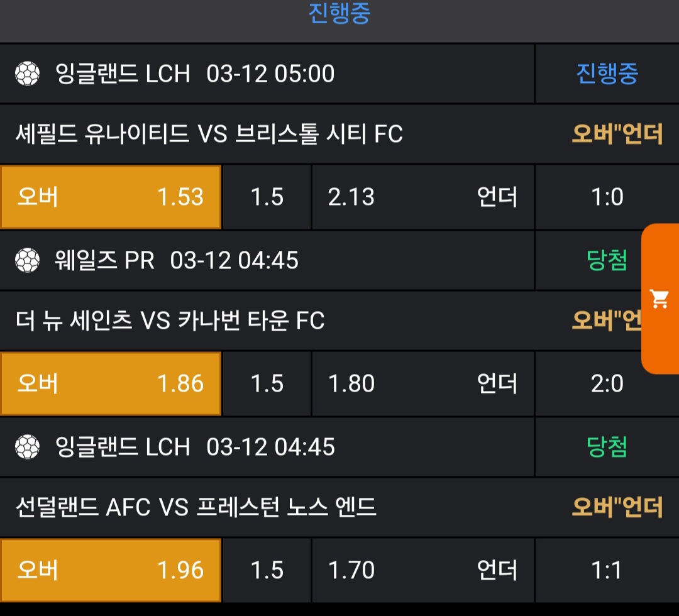Select 오버 1.86 for the 더 뉴 세인츠 match
This screenshot has width=679, height=616.
click(x=111, y=383)
